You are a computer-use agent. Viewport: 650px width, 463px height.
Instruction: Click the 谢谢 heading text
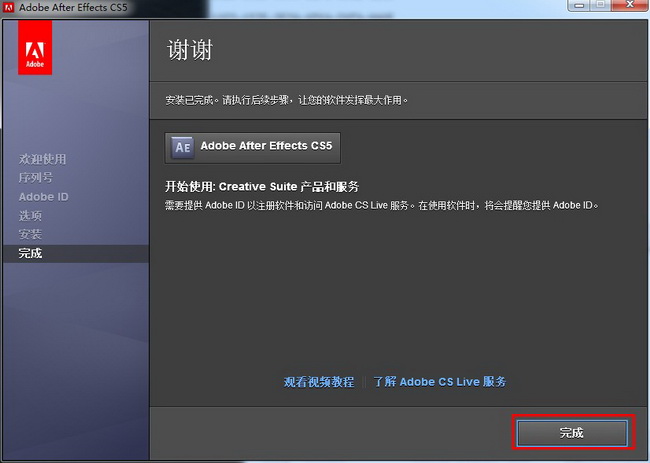pos(190,50)
